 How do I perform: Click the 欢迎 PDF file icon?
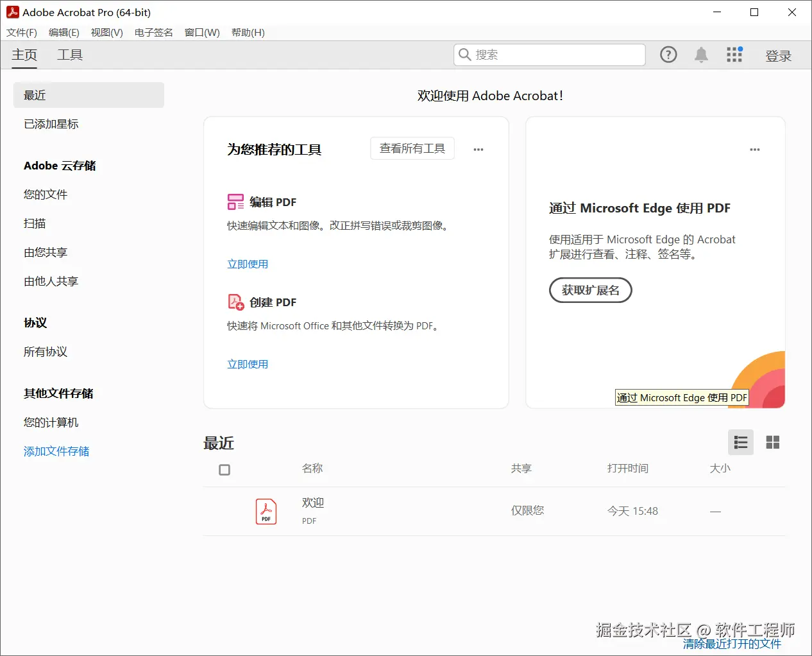[266, 512]
